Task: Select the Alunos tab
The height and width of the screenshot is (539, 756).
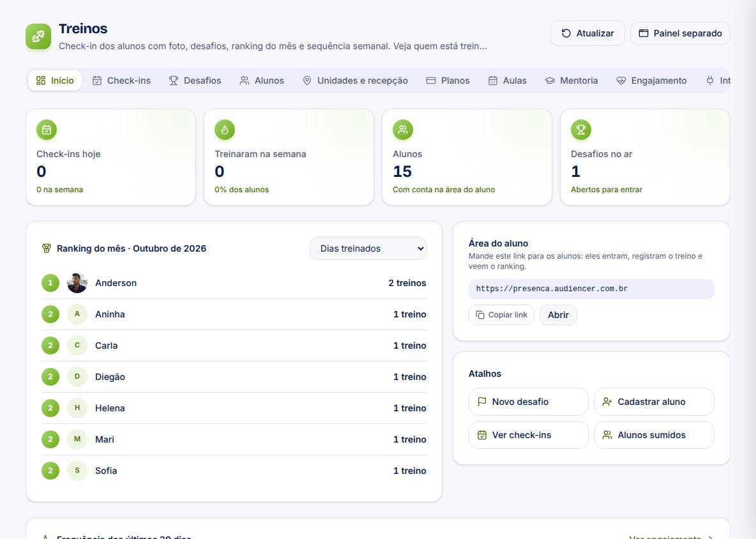Action: tap(262, 80)
